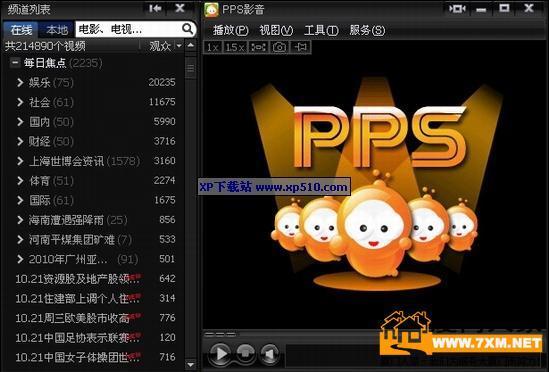Select video 10.21中国女子体操团体
549x372 pixels.
pyautogui.click(x=78, y=357)
